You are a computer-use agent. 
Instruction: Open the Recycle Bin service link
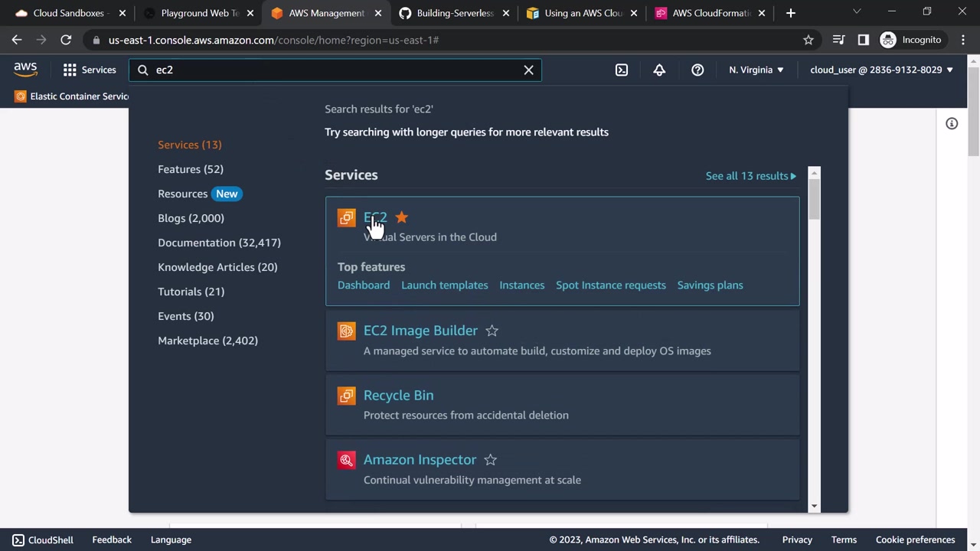pyautogui.click(x=398, y=395)
